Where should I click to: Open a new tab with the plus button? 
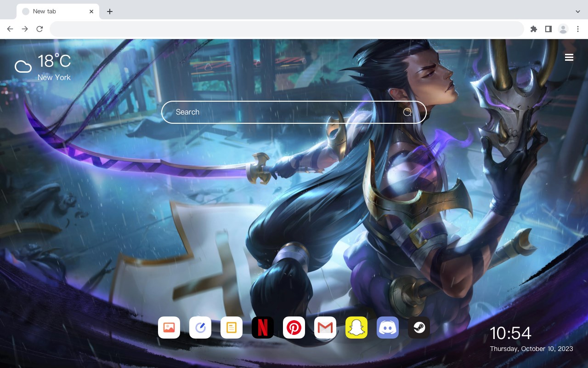click(109, 11)
